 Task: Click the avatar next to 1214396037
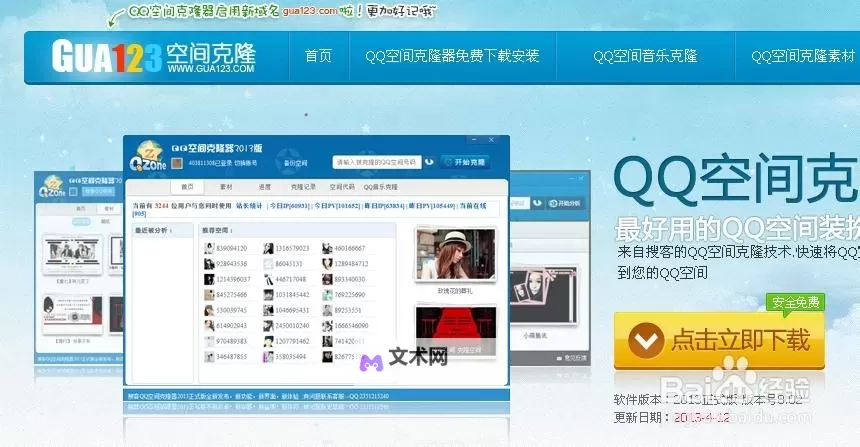[209, 279]
